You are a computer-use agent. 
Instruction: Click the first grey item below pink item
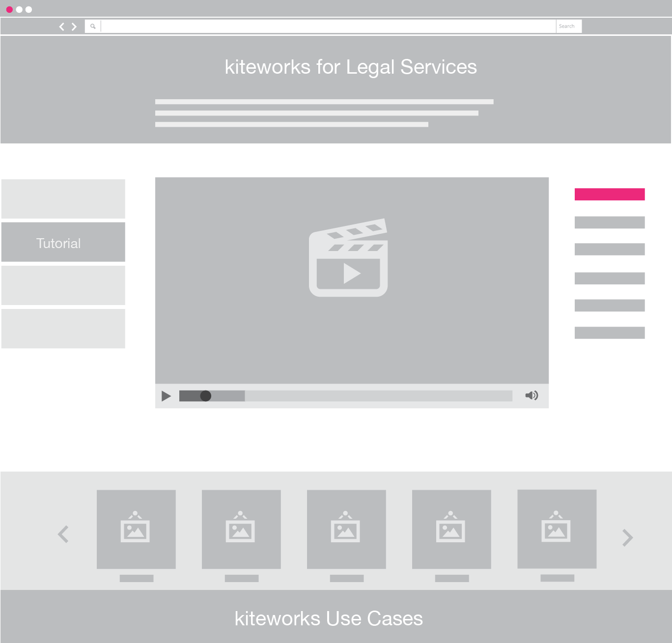pyautogui.click(x=610, y=223)
